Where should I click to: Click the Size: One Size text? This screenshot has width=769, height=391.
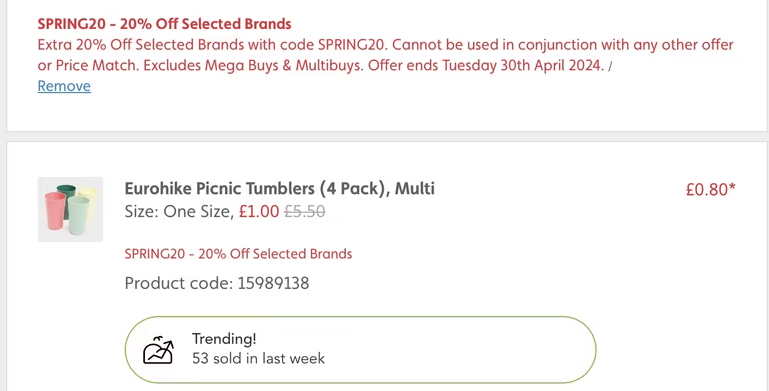tap(179, 211)
